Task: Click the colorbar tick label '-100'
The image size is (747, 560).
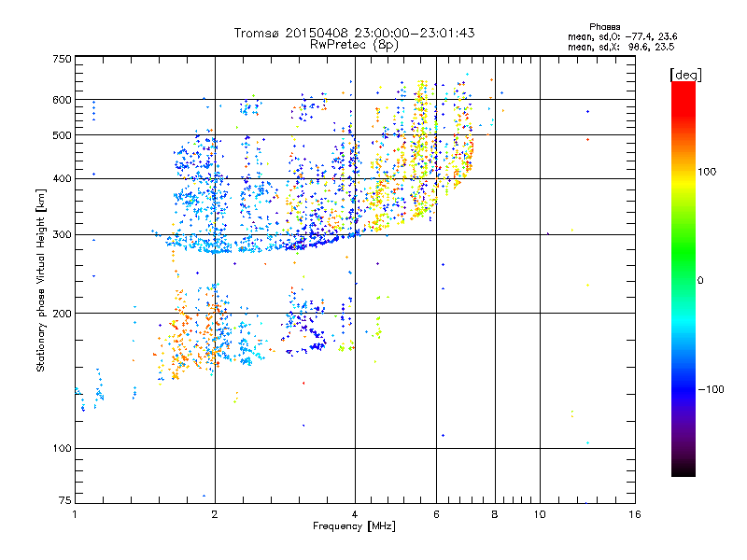Action: pos(711,389)
